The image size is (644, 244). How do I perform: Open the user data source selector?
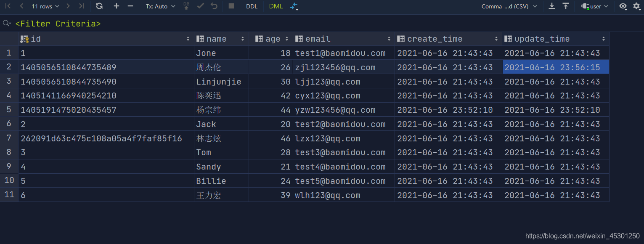(x=594, y=6)
